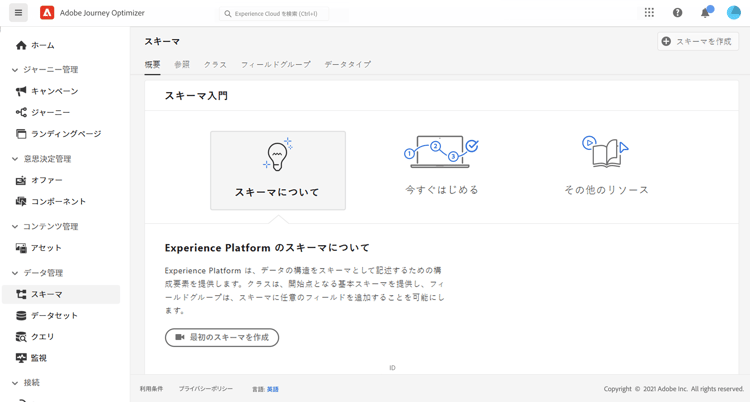This screenshot has height=402, width=750.
Task: Click the アセット icon in sidebar
Action: (x=21, y=248)
